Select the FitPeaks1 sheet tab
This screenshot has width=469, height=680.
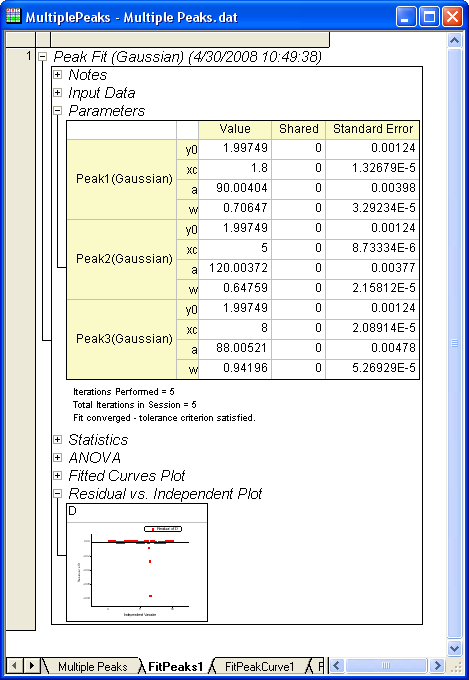[x=175, y=666]
